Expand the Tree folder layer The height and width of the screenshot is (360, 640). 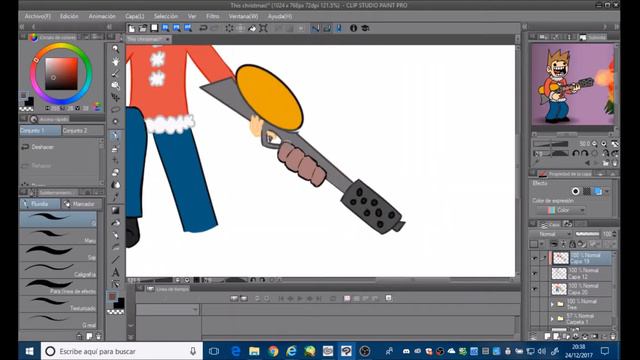point(552,304)
